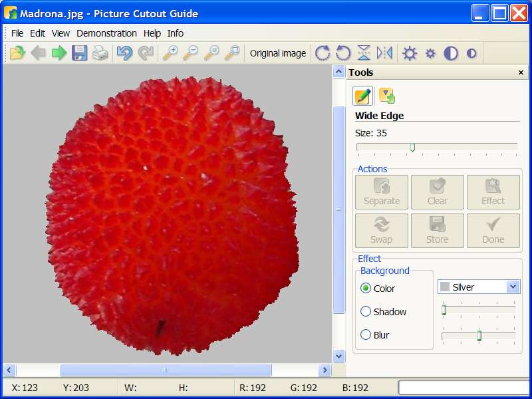Open the File menu

17,33
